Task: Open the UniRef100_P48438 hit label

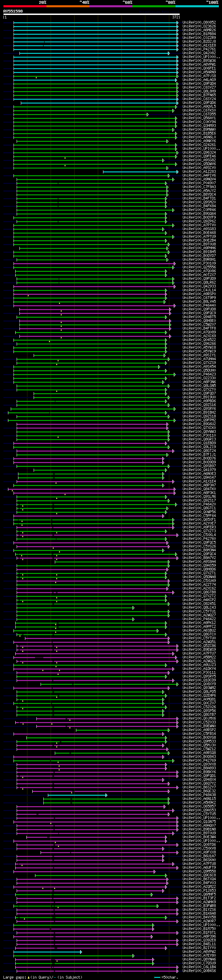Action: pyautogui.click(x=199, y=795)
